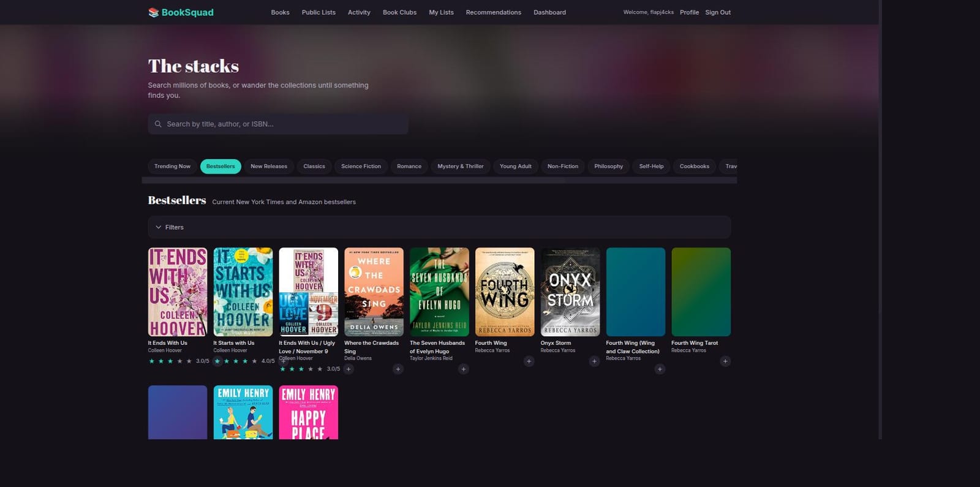Image resolution: width=980 pixels, height=487 pixels.
Task: Click author name 'Delia Owens'
Action: click(x=358, y=358)
